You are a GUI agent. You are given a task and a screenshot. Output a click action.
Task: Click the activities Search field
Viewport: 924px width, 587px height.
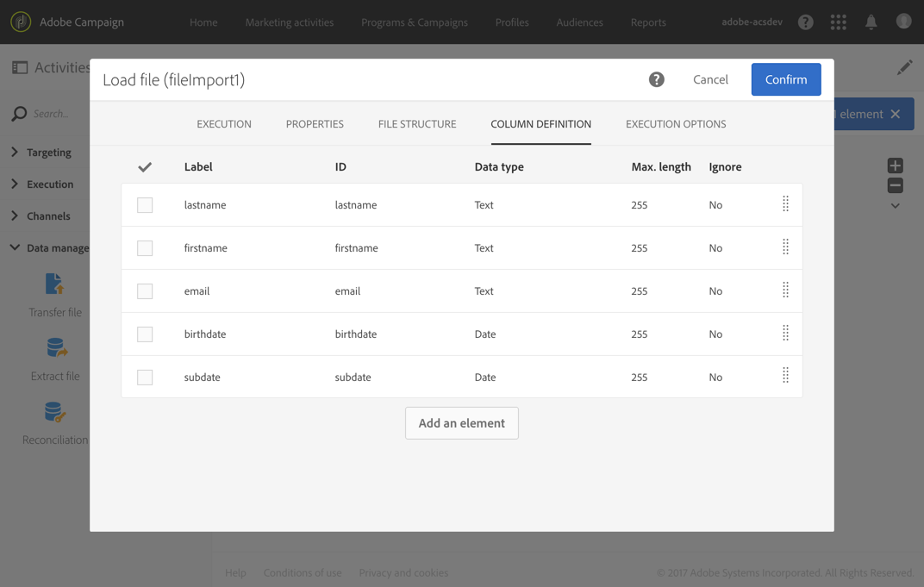tap(52, 114)
